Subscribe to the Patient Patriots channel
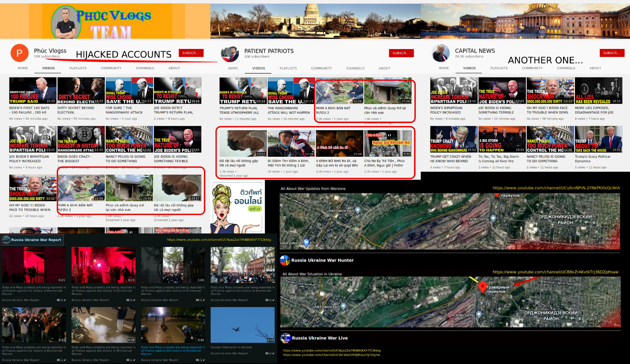Screen dimensions: 630x364 (401, 53)
